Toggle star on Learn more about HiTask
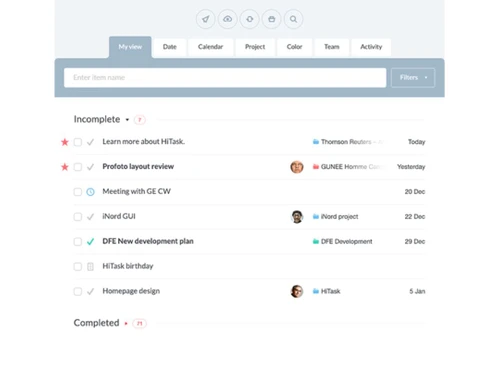This screenshot has height=375, width=500. tap(65, 142)
